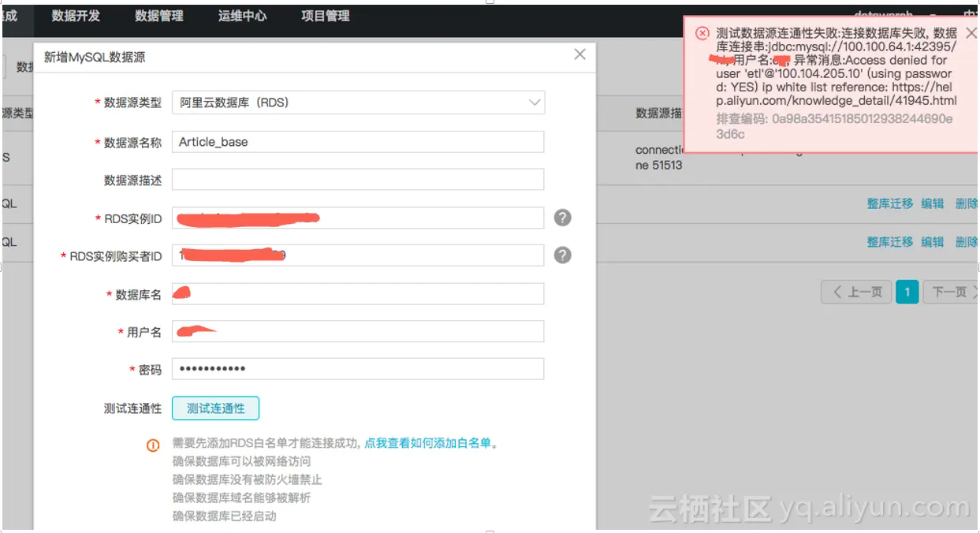Click the 新增MySQL数据源 dialog title
Screen dimensions: 980x533
95,58
